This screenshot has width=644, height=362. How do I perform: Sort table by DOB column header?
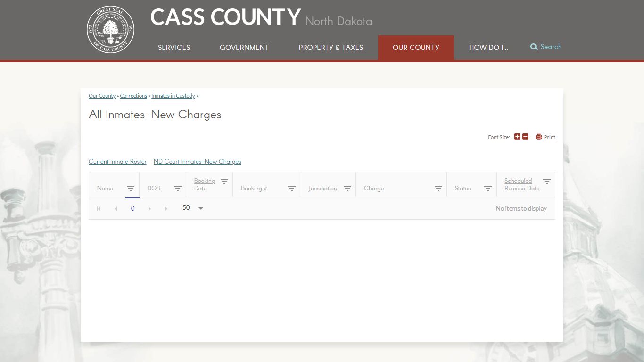click(154, 189)
